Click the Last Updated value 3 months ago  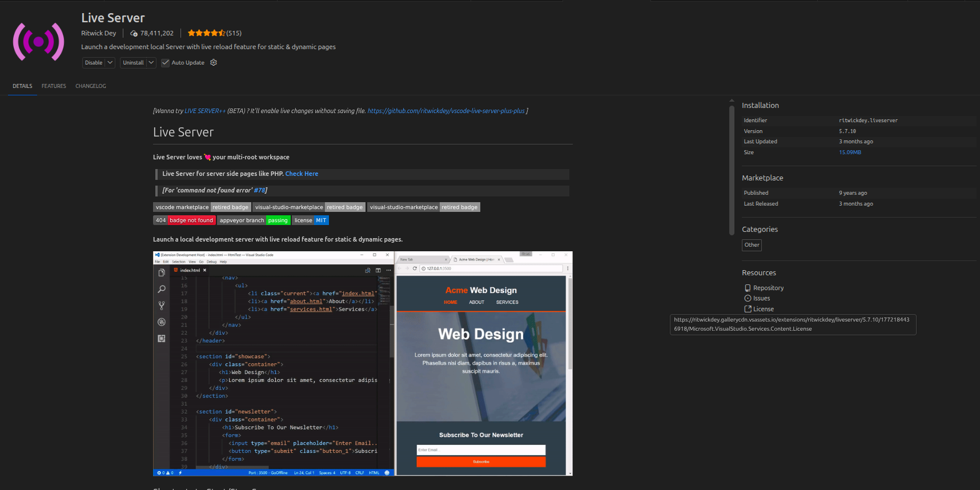point(856,142)
